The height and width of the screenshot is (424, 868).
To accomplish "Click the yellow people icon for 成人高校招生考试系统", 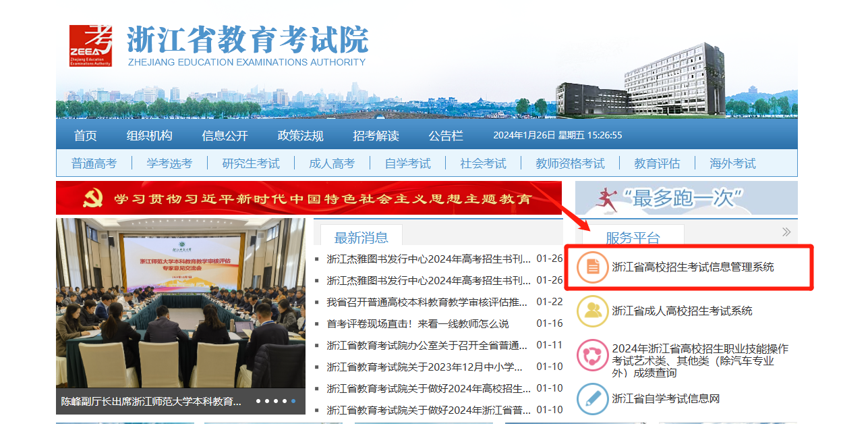I will [x=592, y=311].
